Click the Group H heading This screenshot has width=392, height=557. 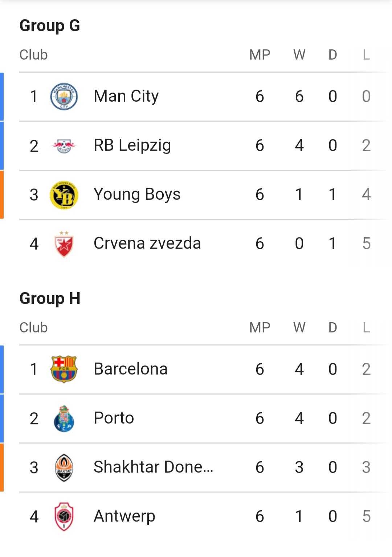[50, 299]
